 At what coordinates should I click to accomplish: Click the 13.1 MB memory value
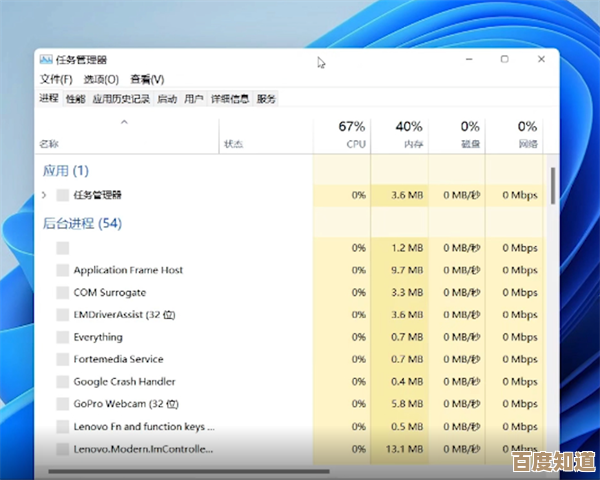404,449
